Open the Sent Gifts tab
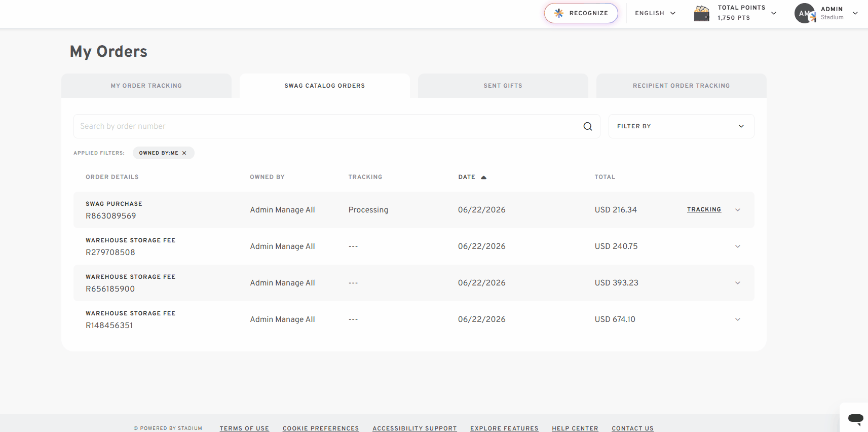The width and height of the screenshot is (868, 432). 503,86
